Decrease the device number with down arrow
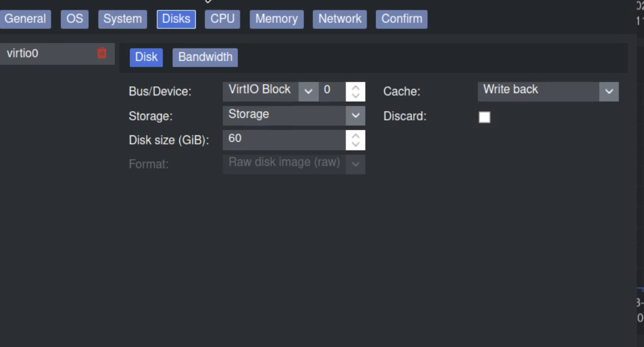This screenshot has width=644, height=347. [356, 96]
